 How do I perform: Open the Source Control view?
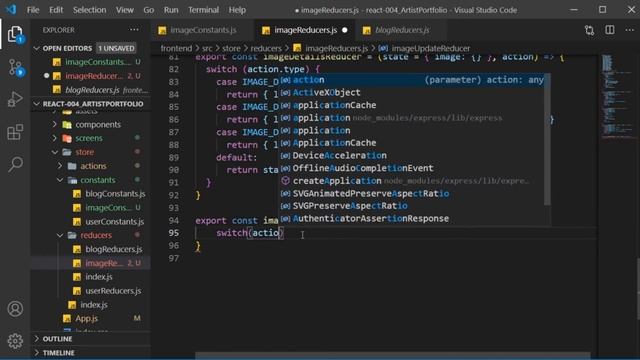16,67
